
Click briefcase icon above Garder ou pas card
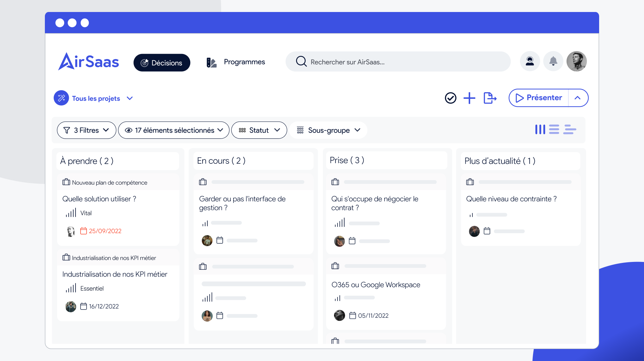pyautogui.click(x=203, y=182)
